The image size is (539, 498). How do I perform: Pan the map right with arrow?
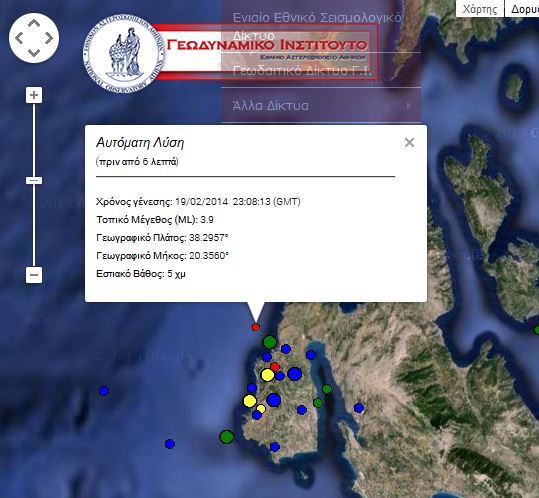49,38
